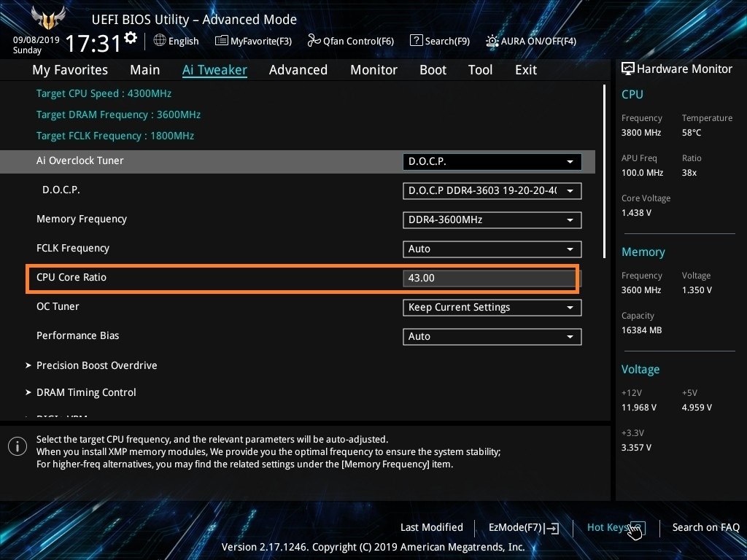Screen dimensions: 747x560
Task: Open Memory Frequency DDR4-3600MHz dropdown
Action: coord(492,220)
